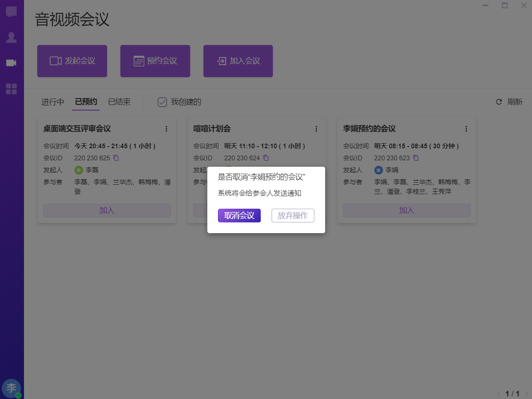
Task: Open more options for 桌面端交互评审会议
Action: [x=166, y=129]
